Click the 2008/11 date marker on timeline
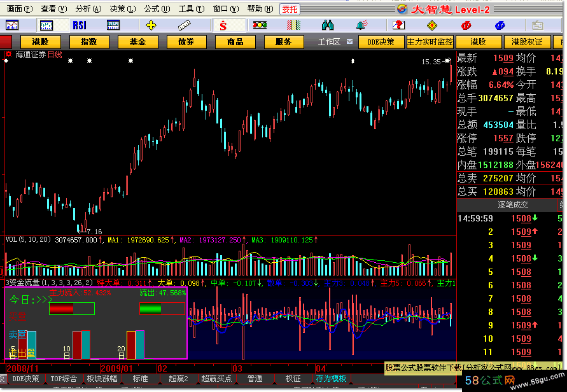This screenshot has height=392, width=567. pos(22,368)
